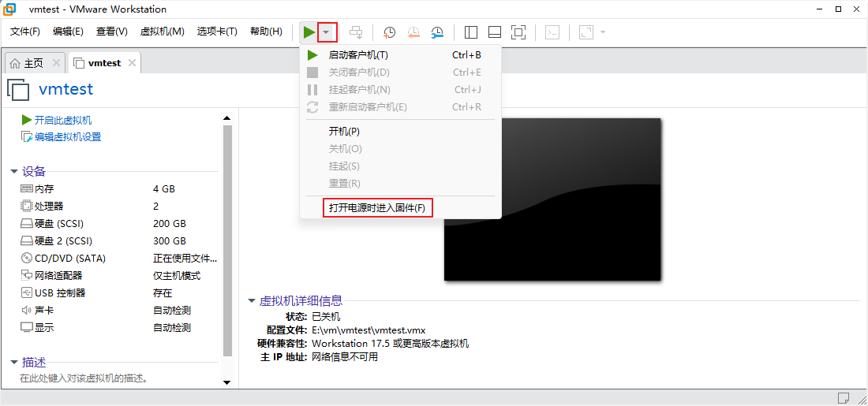Close the vmtest tab

point(132,63)
